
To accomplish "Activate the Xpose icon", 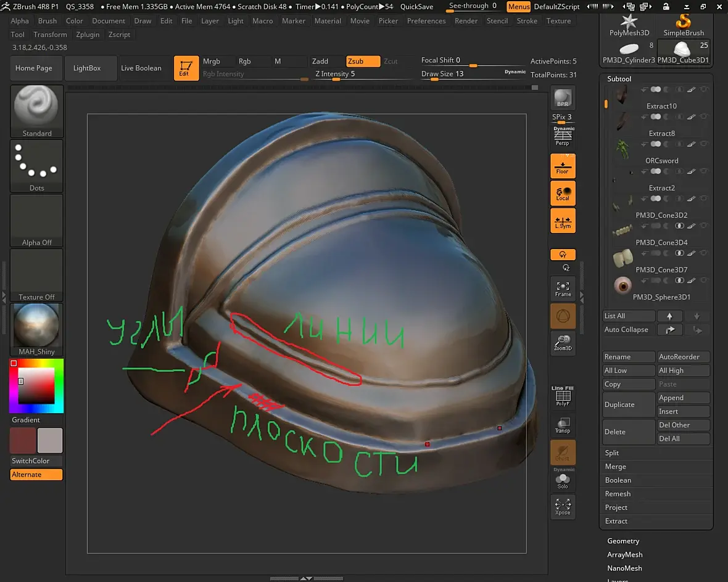I will coord(563,507).
